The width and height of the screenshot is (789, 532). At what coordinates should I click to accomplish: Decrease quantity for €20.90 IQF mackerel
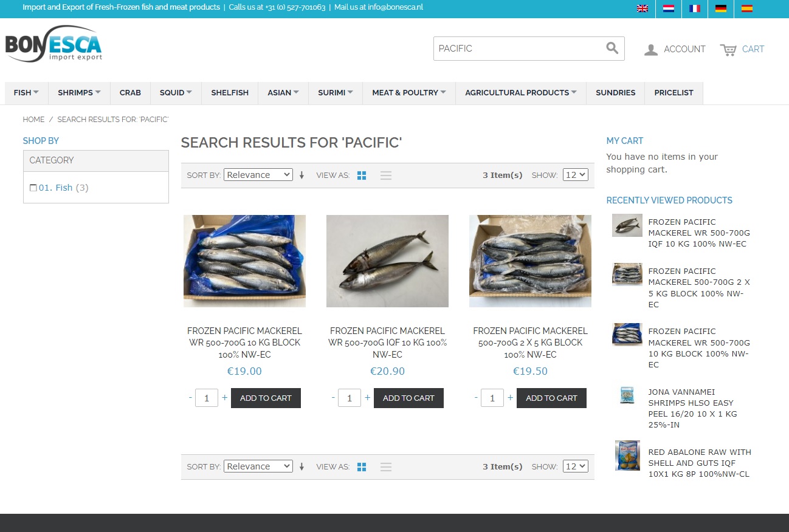333,397
